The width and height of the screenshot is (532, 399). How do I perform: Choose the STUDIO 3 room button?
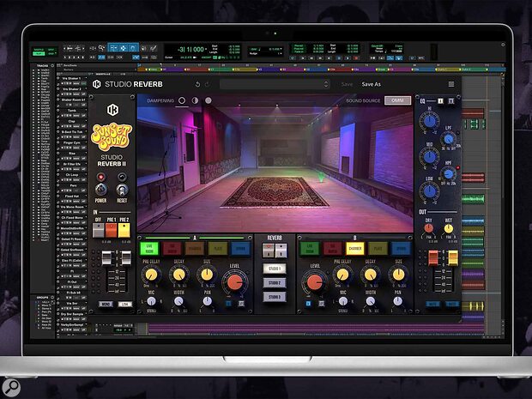click(275, 297)
